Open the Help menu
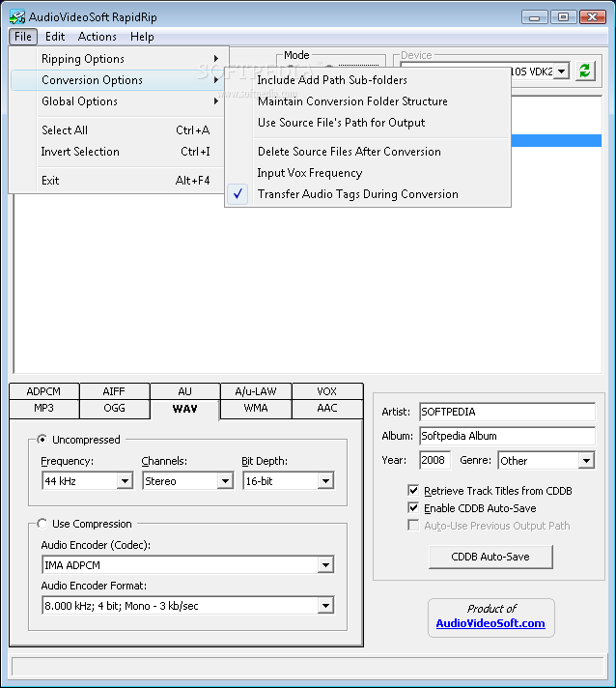The width and height of the screenshot is (616, 688). point(142,37)
